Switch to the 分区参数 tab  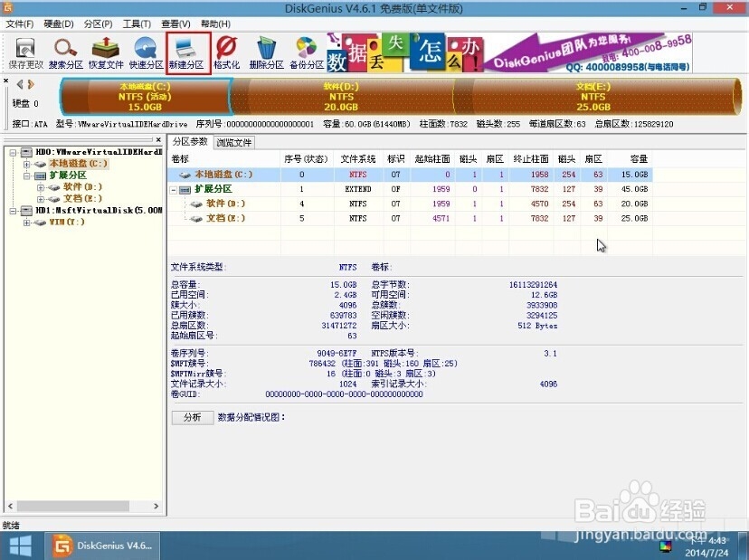tap(190, 141)
